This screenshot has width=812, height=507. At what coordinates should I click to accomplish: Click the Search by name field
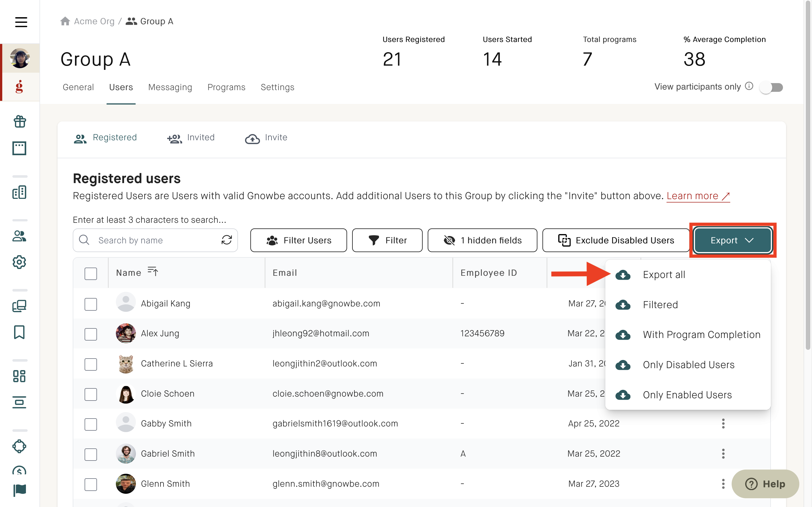coord(155,240)
